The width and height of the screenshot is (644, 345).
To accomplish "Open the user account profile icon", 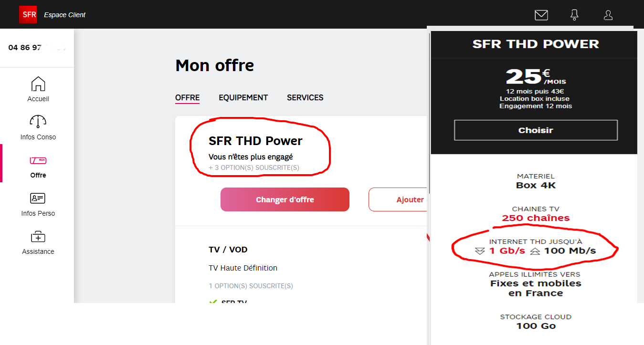I will point(608,15).
